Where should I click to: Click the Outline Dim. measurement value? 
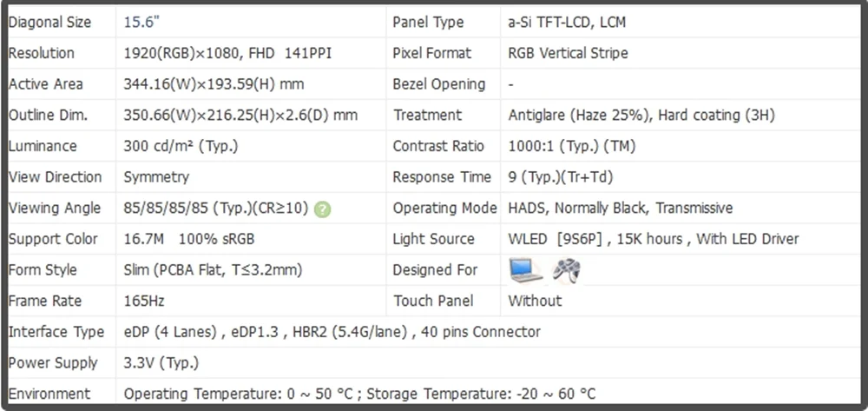click(x=240, y=116)
